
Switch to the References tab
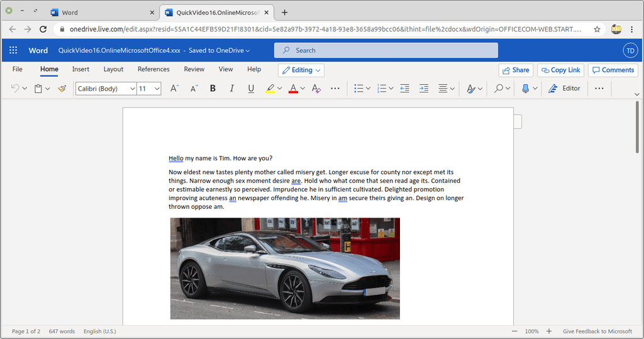point(153,69)
